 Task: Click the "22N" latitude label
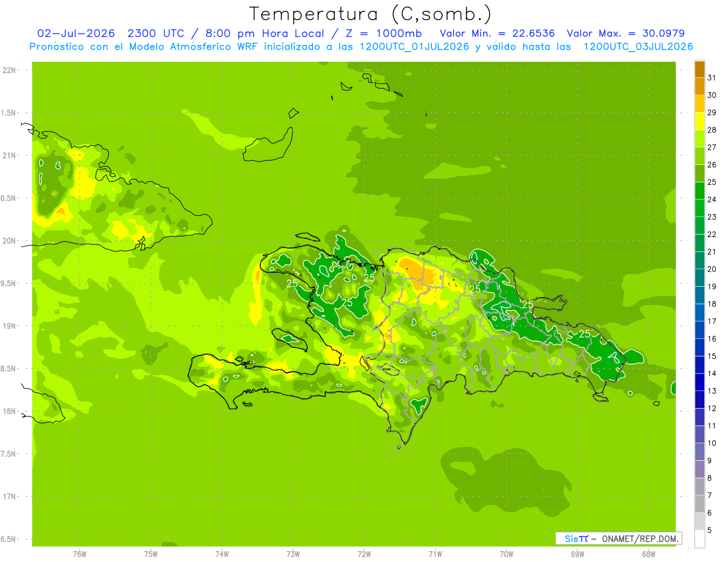coord(10,70)
